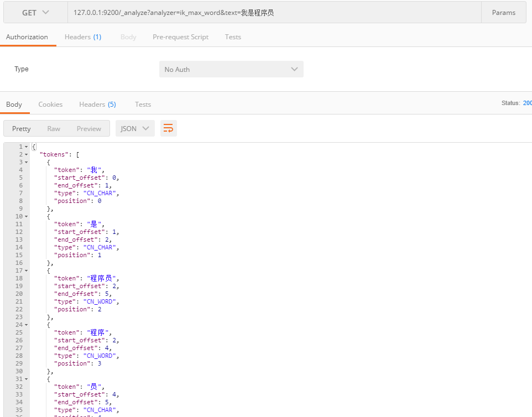Collapse the object fold at line 10
This screenshot has height=417, width=532.
pos(26,216)
